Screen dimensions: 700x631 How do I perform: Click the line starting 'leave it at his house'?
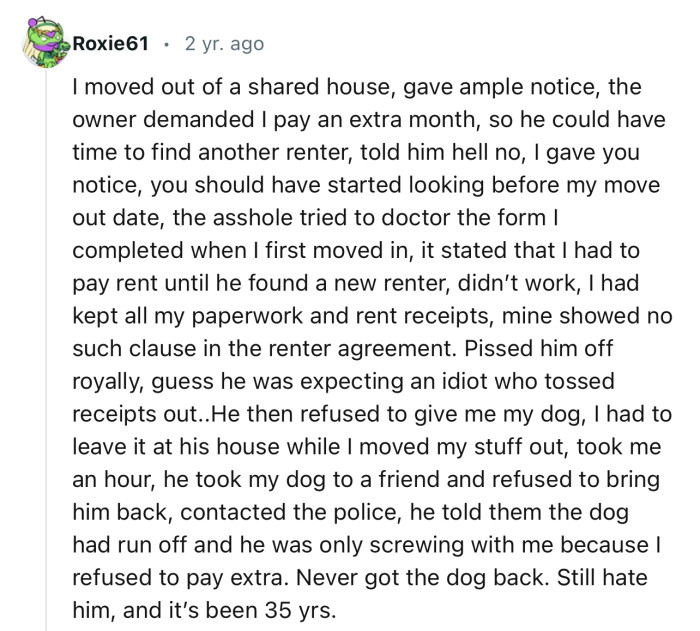point(367,447)
